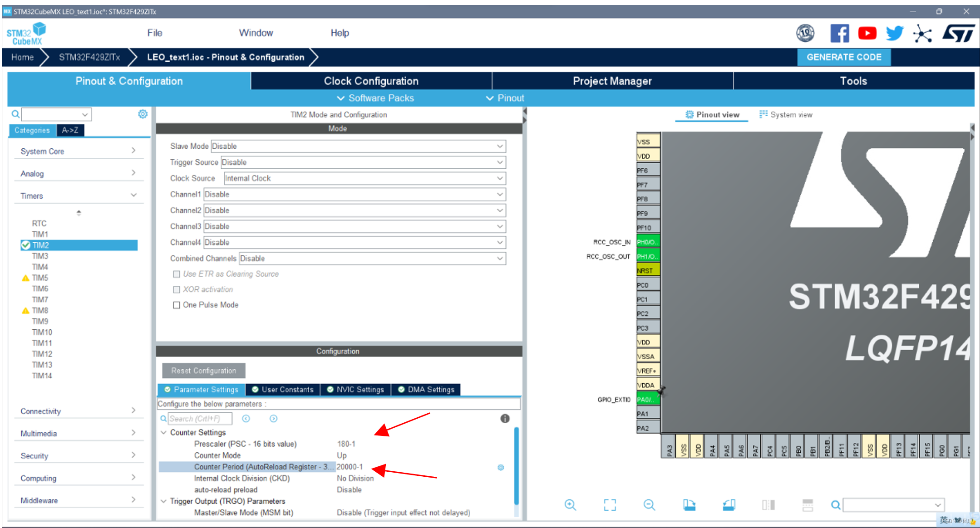Open the Channel1 dropdown

(x=354, y=194)
